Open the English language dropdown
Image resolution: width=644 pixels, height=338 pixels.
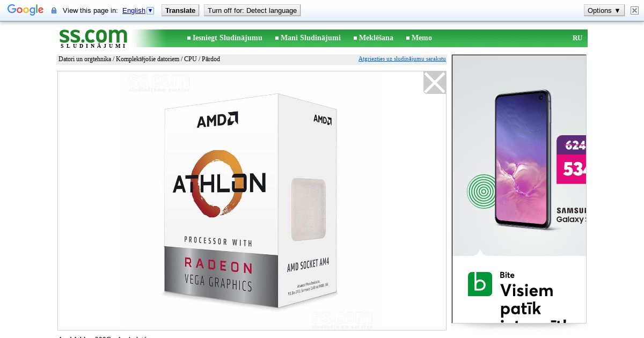pos(138,10)
